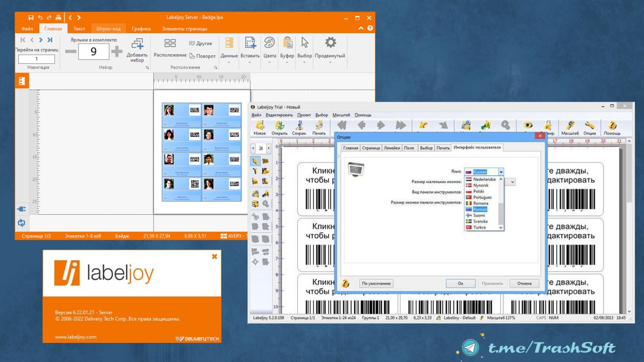644x362 pixels.
Task: Collapse the Labeljoy Server ribbon
Action: 361,29
